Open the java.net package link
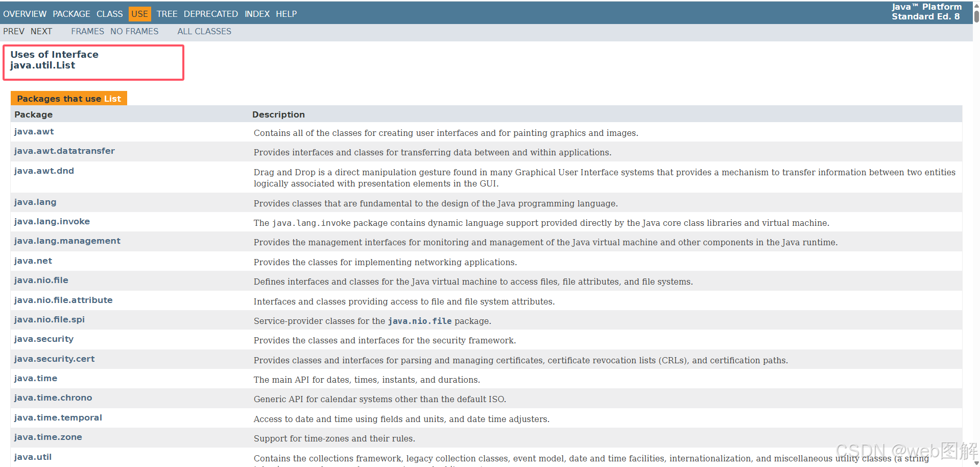The height and width of the screenshot is (467, 980). [x=33, y=261]
